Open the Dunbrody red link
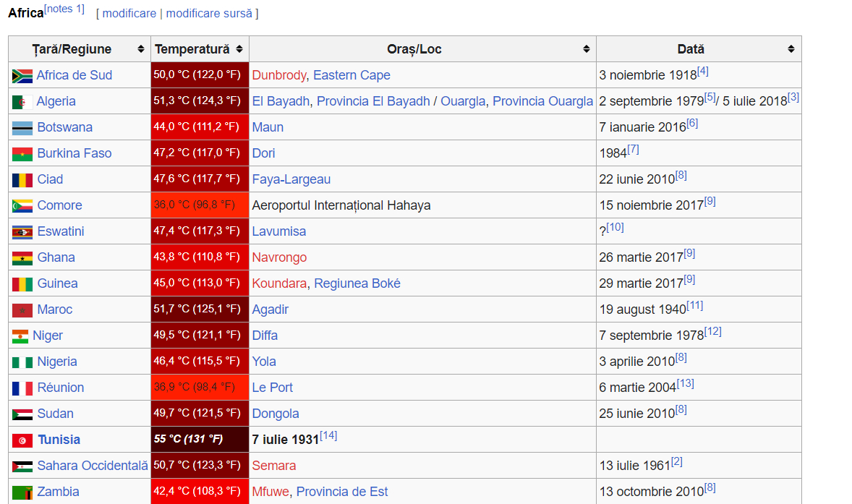The width and height of the screenshot is (852, 504). (x=279, y=75)
